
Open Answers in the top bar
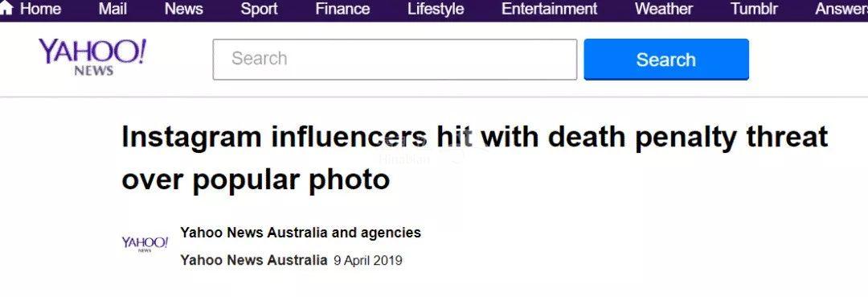point(841,9)
